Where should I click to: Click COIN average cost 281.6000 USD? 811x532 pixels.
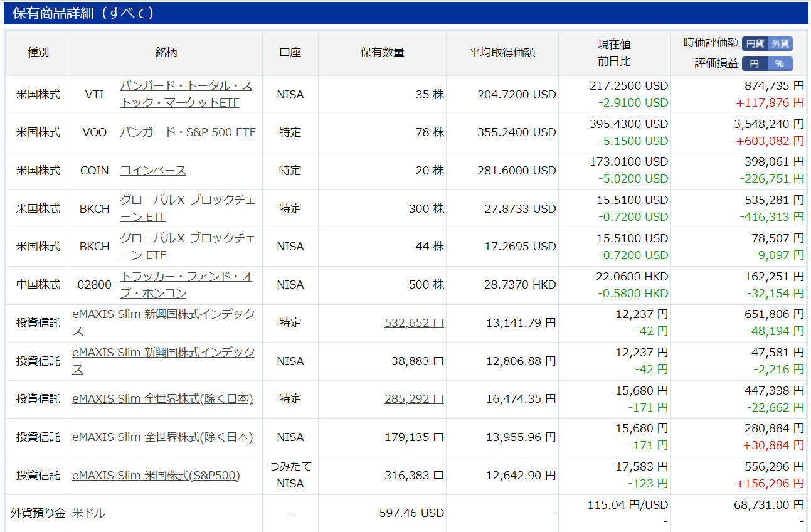517,171
